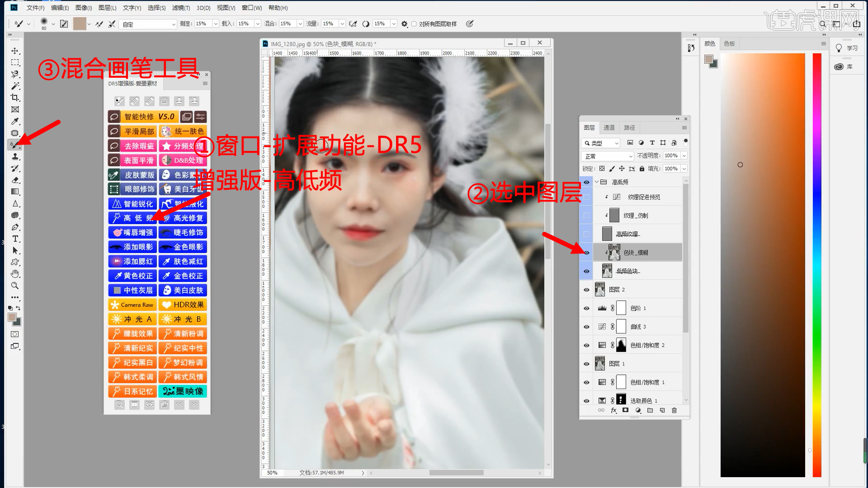This screenshot has height=488, width=868.
Task: Open the 滤镜 menu
Action: click(181, 8)
